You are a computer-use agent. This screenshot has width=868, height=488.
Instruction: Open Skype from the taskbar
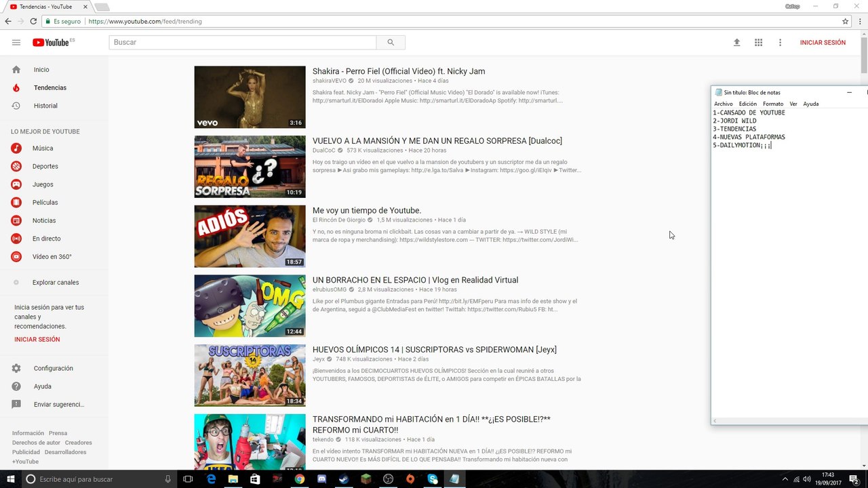433,479
